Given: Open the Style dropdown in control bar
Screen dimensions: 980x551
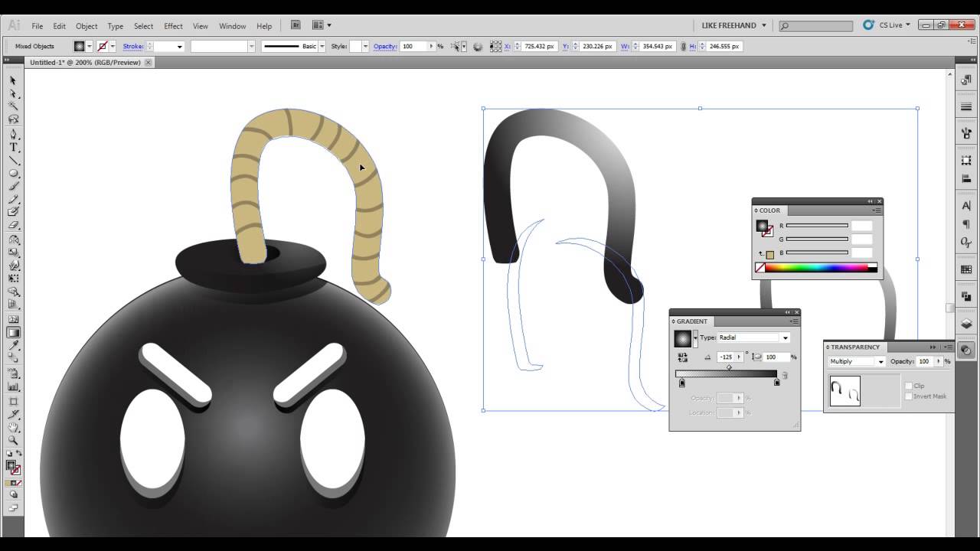Looking at the screenshot, I should point(365,47).
